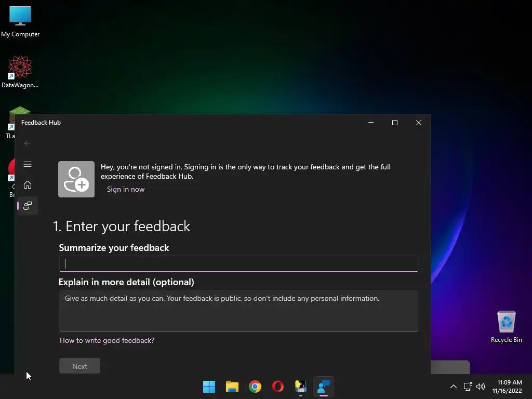Click the back arrow in Feedback Hub
The image size is (532, 399).
pyautogui.click(x=27, y=143)
